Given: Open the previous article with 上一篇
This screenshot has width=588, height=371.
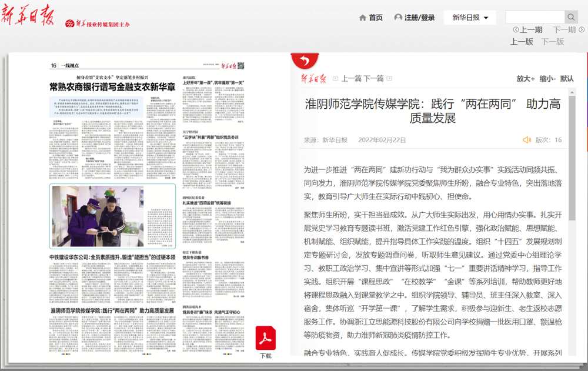Looking at the screenshot, I should pyautogui.click(x=351, y=78).
